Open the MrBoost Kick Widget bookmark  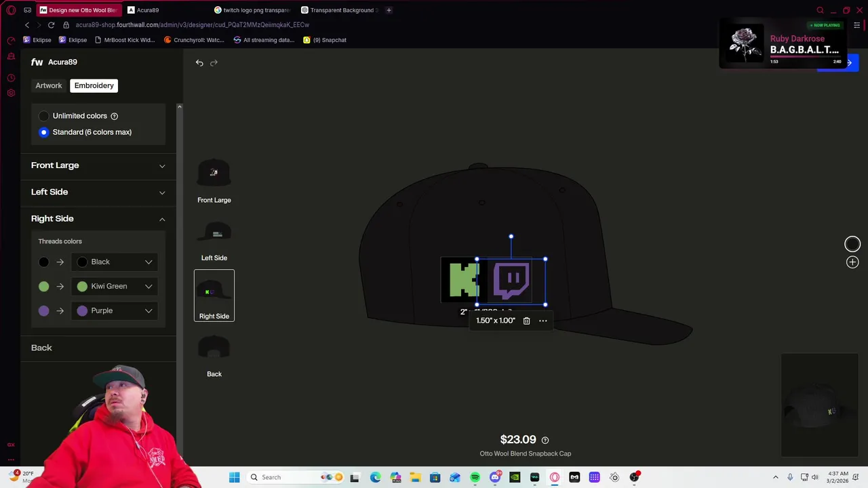pos(125,40)
